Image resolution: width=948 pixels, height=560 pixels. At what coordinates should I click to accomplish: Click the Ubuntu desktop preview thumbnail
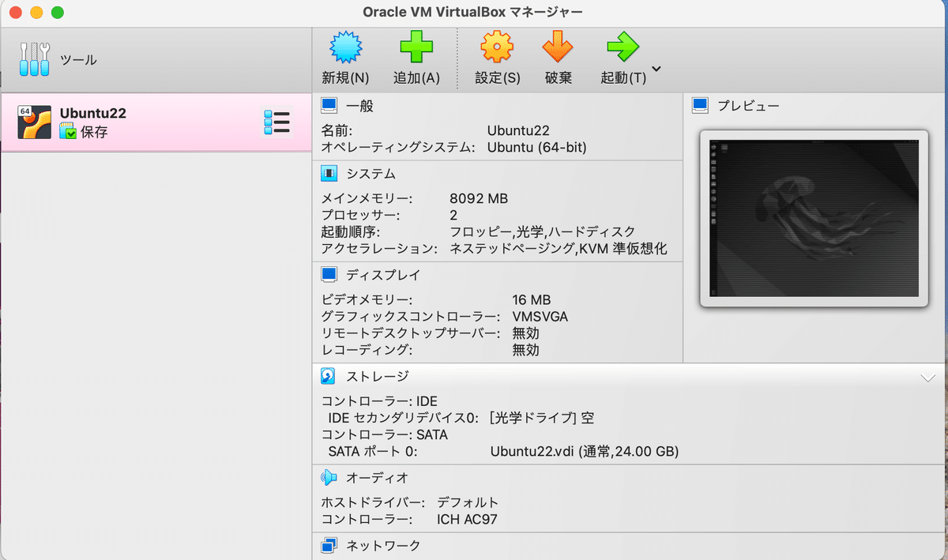(814, 219)
